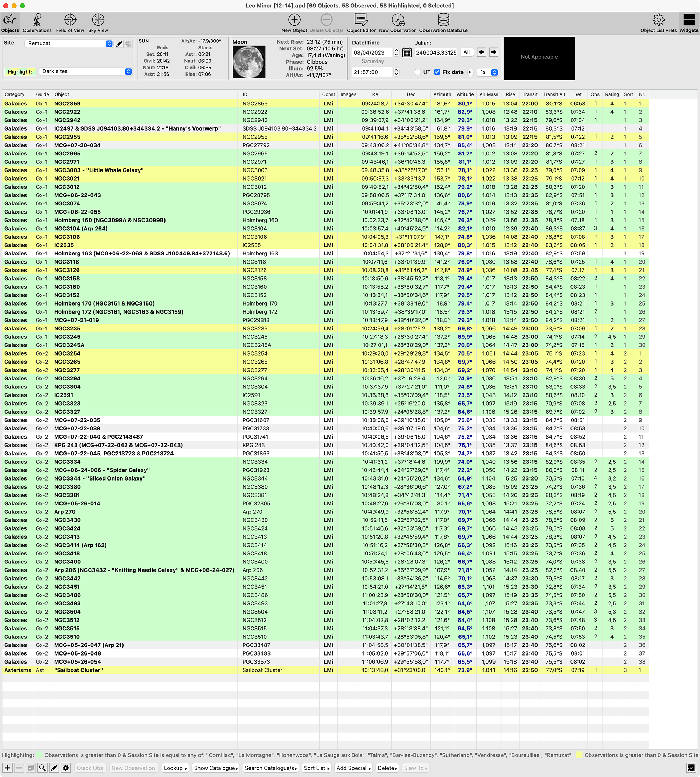Click the New Object plus icon
Screen dimensions: 700x777
(294, 20)
